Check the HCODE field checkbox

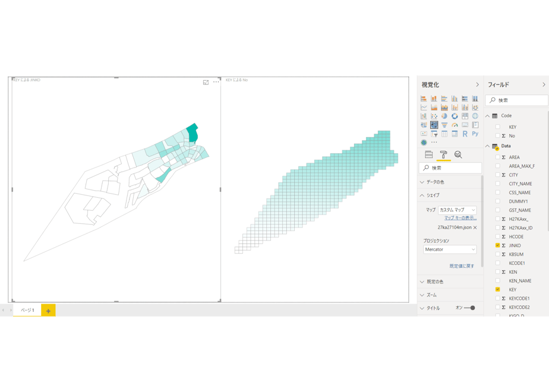click(x=497, y=236)
